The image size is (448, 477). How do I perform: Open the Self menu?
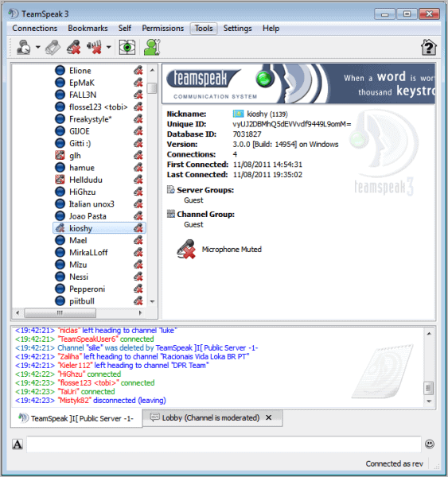(x=125, y=29)
